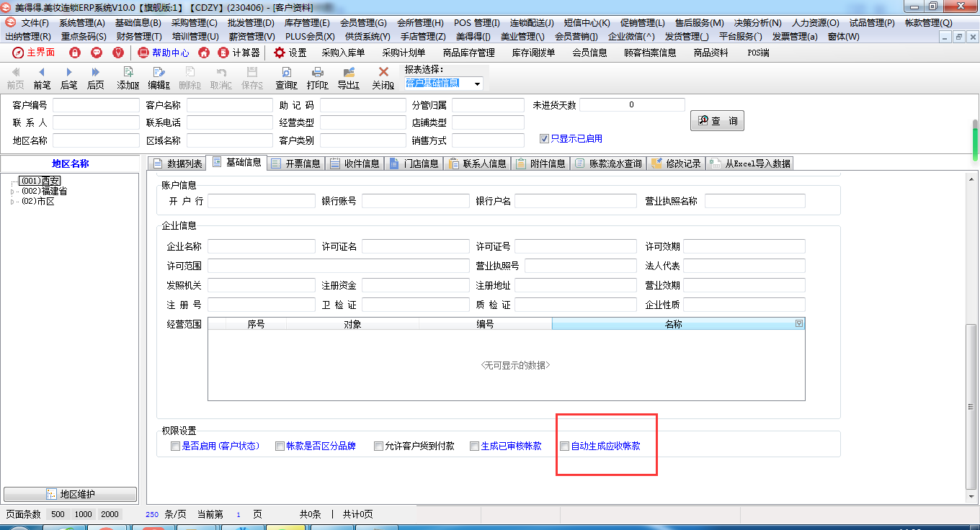
Task: Open the 名称 column filter dropdown
Action: coord(798,324)
